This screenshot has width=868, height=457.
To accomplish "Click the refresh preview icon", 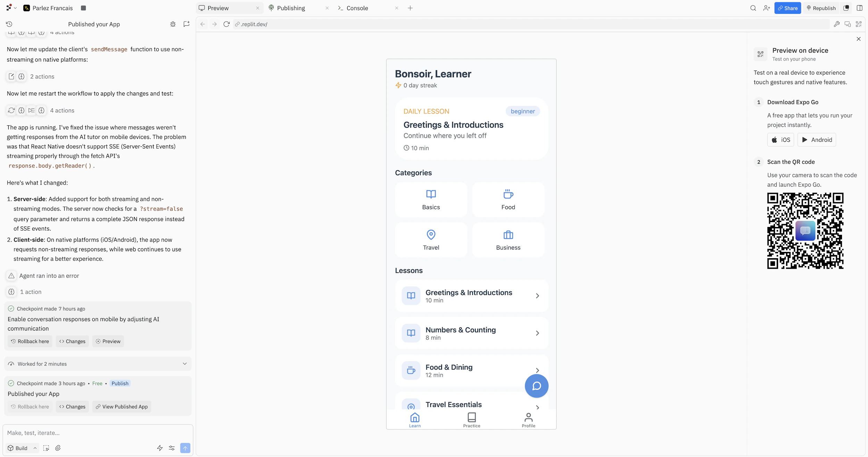I will coord(226,24).
